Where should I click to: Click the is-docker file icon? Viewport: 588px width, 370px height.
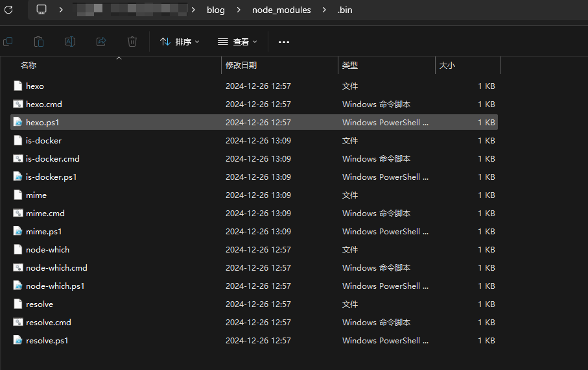(x=18, y=140)
